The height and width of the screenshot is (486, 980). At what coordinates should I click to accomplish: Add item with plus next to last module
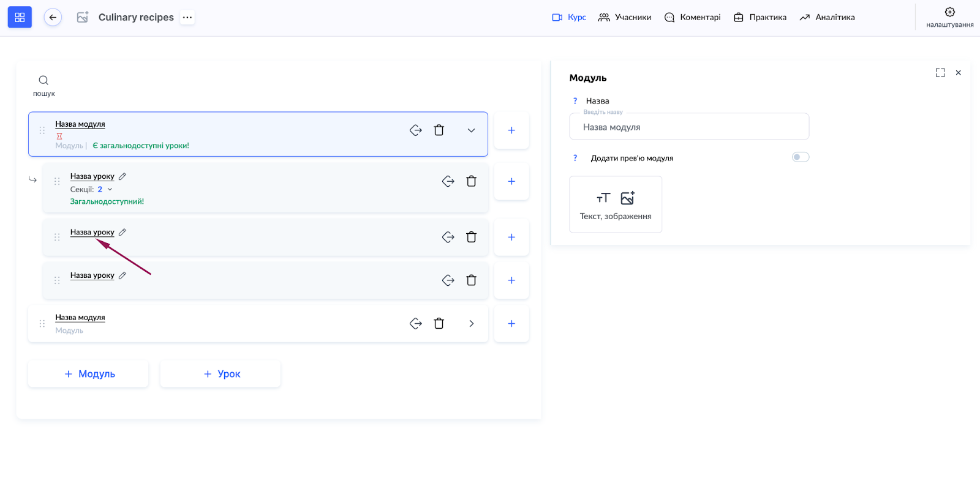[511, 324]
